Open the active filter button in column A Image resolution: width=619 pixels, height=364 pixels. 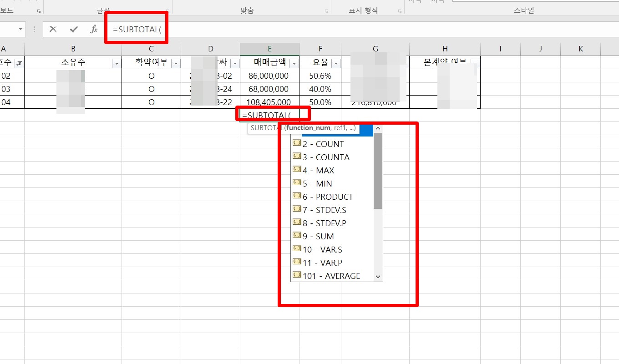coord(19,63)
